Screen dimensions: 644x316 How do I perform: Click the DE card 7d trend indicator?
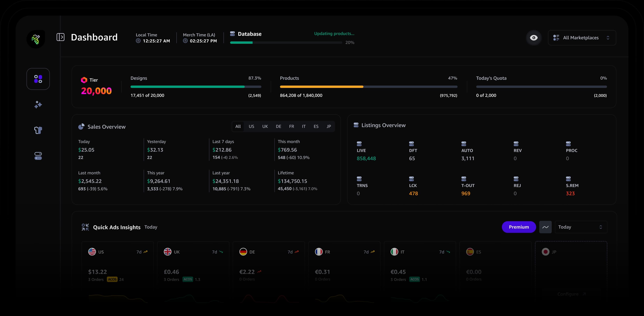pos(293,252)
